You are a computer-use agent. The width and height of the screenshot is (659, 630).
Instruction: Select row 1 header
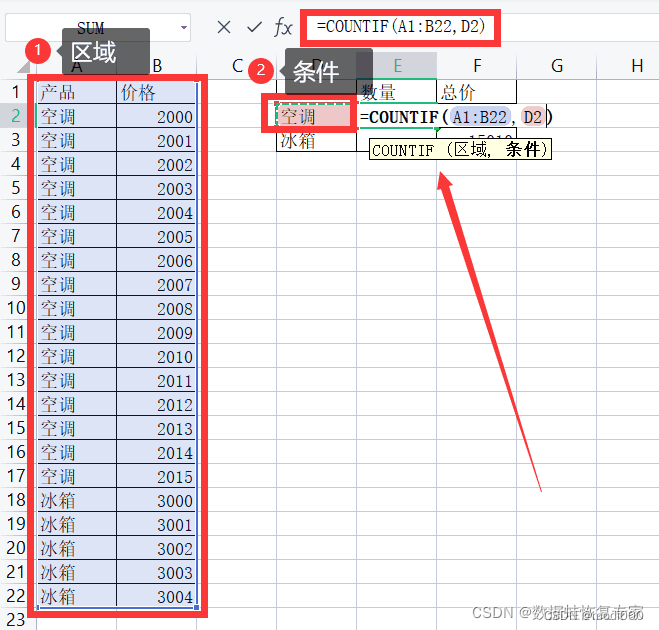16,92
